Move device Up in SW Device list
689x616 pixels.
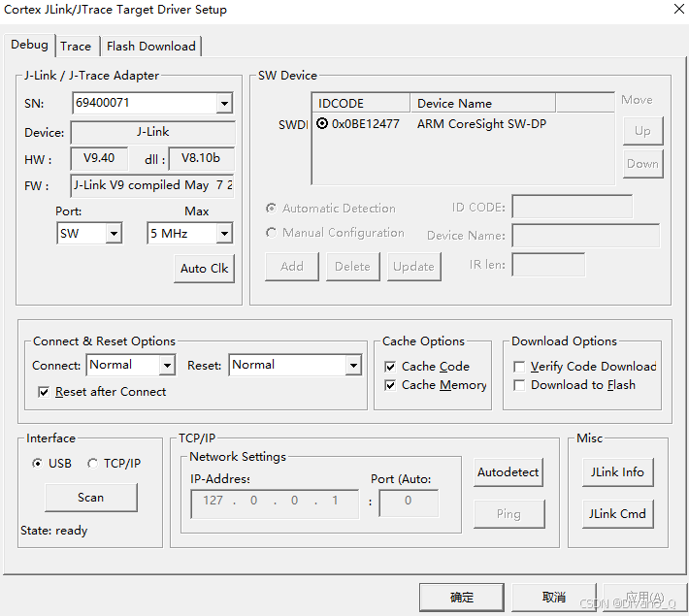point(642,131)
